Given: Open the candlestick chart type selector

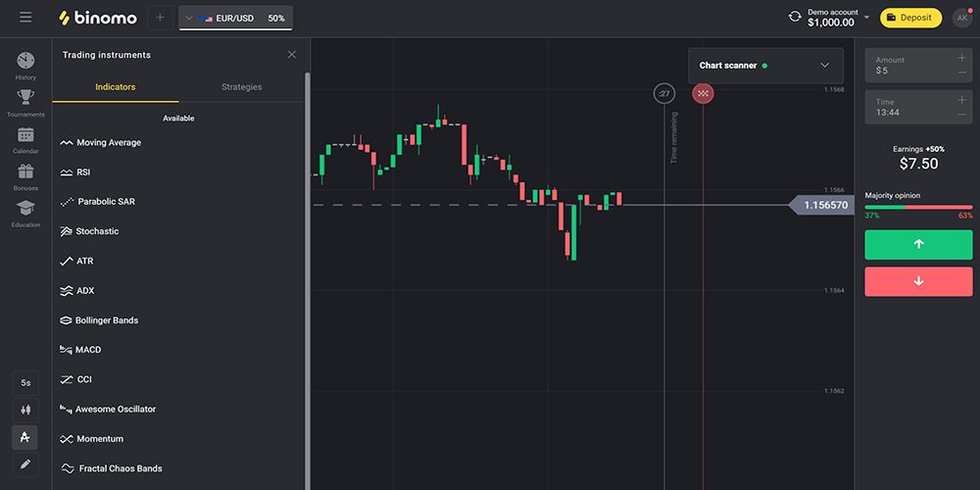Looking at the screenshot, I should point(25,410).
